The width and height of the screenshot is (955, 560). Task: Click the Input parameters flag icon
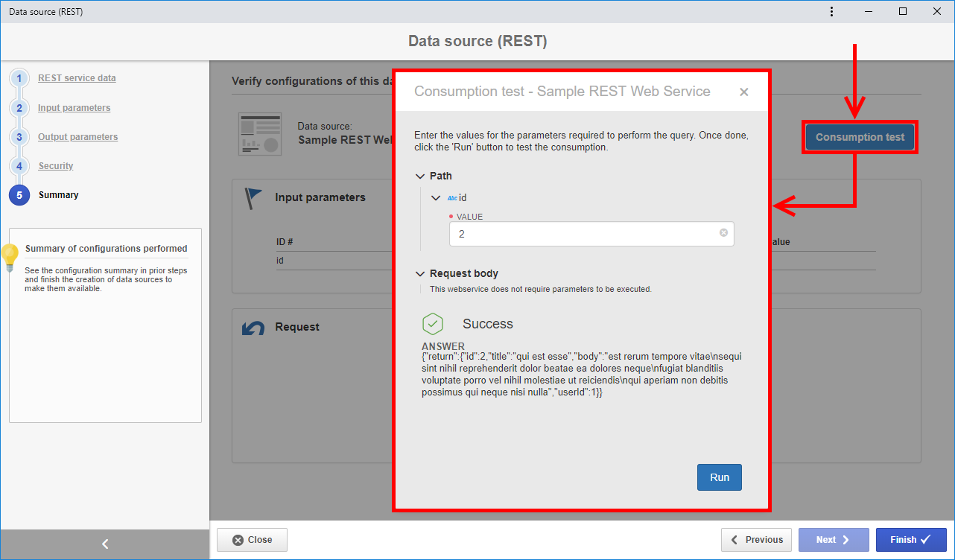click(254, 198)
